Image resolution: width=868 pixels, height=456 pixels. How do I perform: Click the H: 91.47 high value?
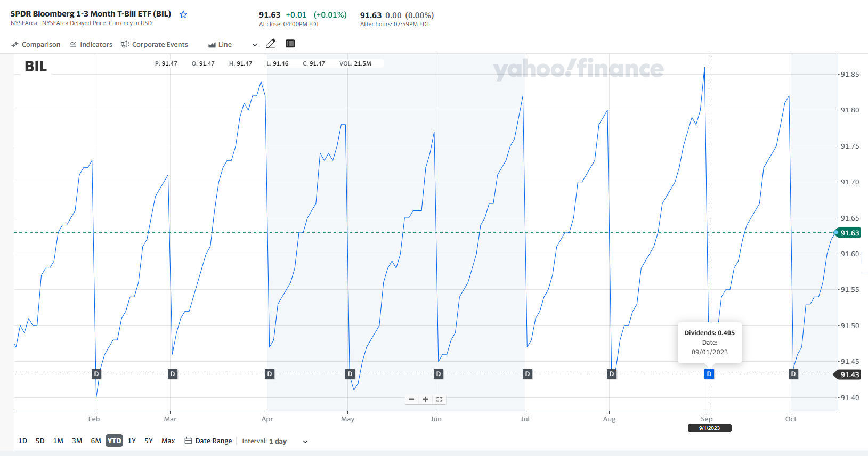240,63
